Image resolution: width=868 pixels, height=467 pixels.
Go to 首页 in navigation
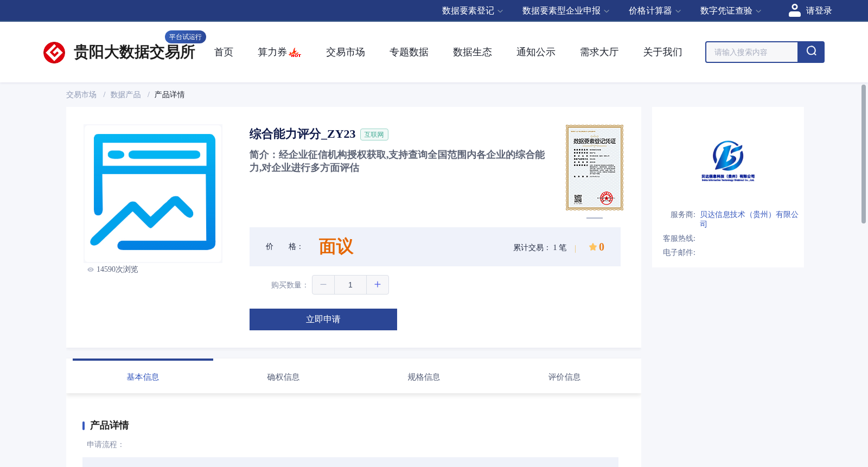click(x=224, y=52)
